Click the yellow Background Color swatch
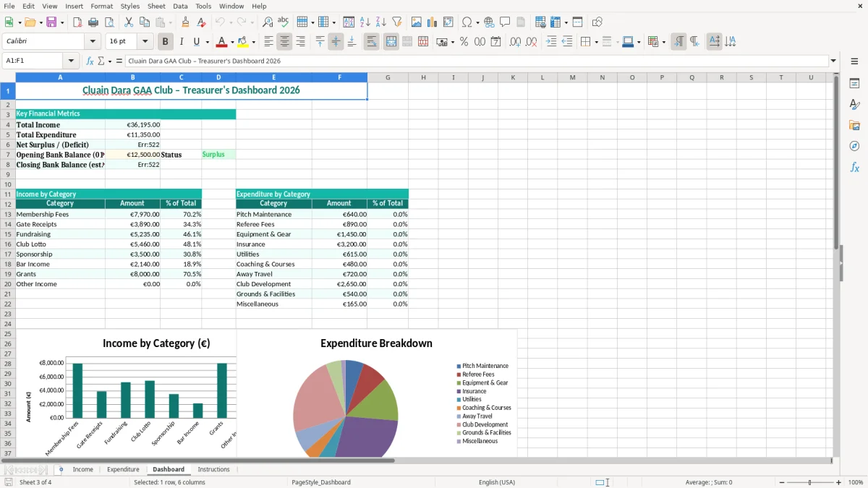 click(x=243, y=42)
